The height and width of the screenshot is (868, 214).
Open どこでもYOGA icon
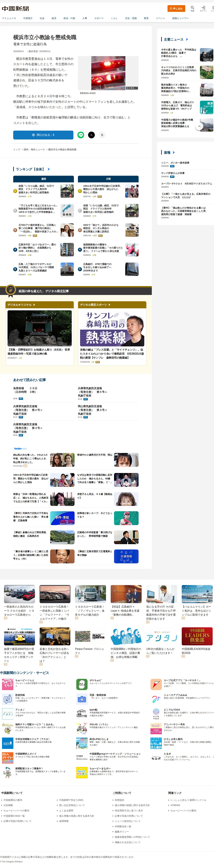pyautogui.click(x=156, y=714)
